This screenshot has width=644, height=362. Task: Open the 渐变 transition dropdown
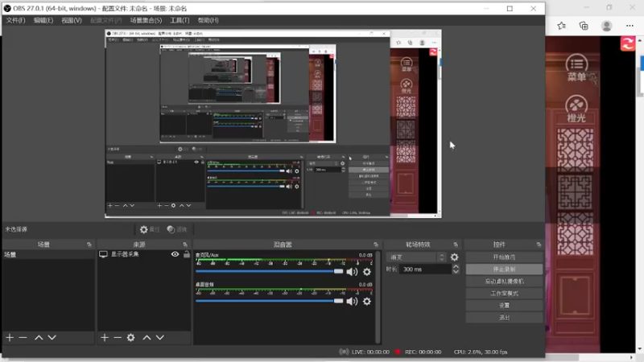(416, 257)
